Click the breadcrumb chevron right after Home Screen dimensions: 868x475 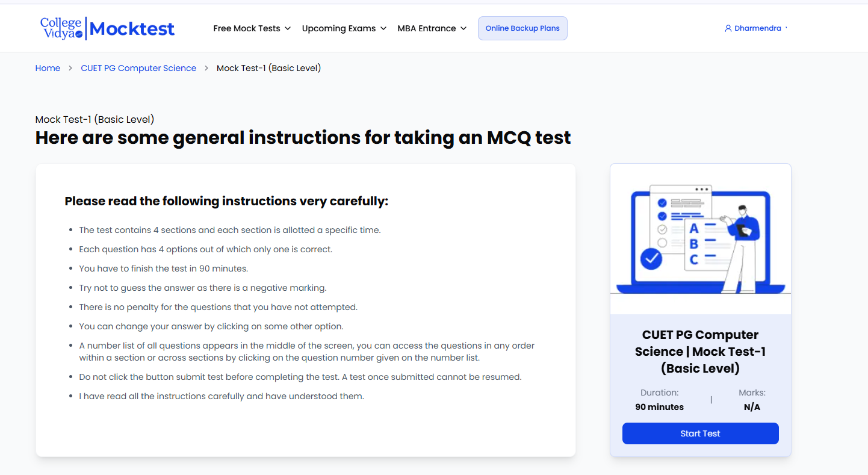pos(70,68)
